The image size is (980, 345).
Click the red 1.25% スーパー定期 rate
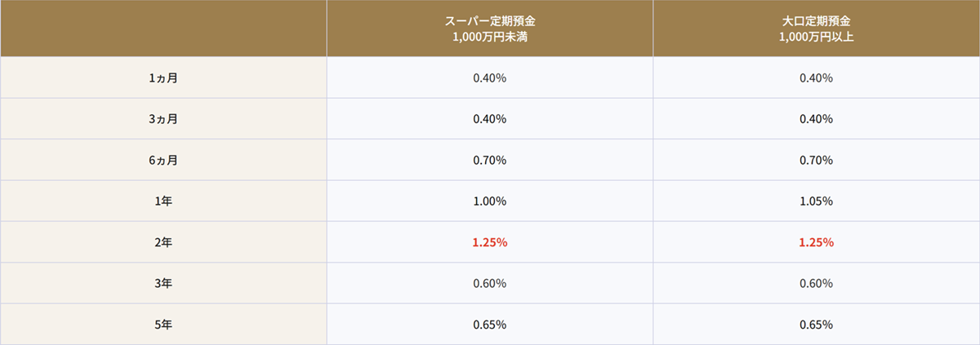point(490,242)
